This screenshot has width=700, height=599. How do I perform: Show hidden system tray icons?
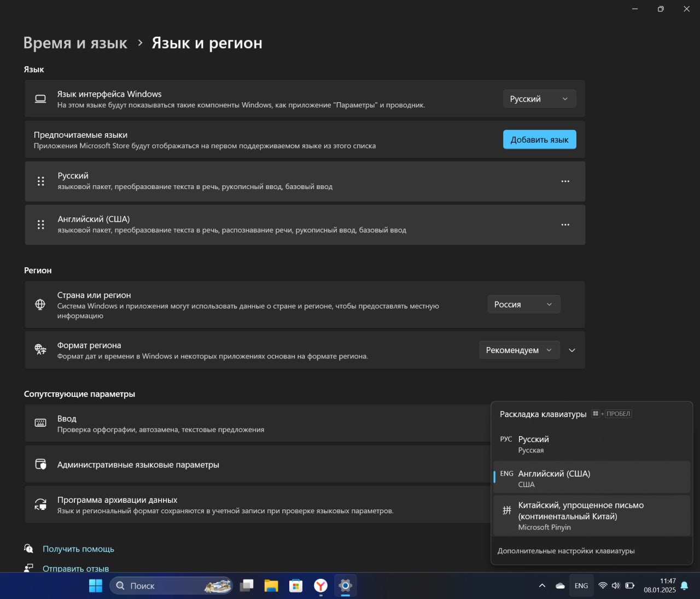[x=542, y=586]
